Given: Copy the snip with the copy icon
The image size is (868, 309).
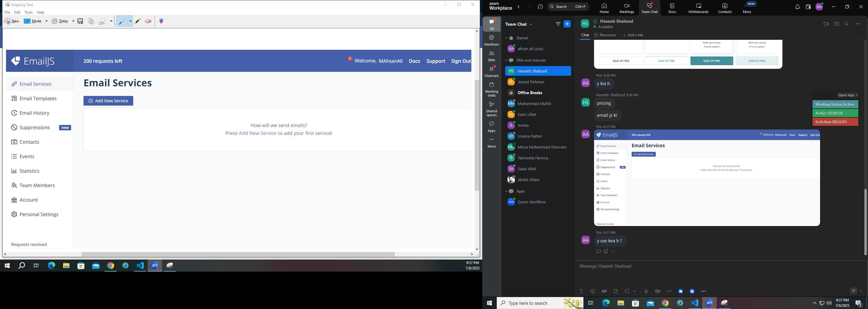Looking at the screenshot, I should pos(91,21).
